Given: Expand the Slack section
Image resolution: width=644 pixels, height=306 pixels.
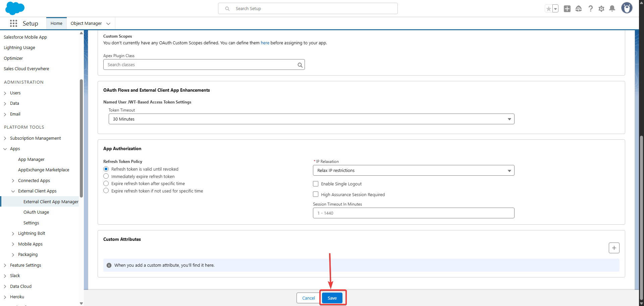Looking at the screenshot, I should coord(5,276).
